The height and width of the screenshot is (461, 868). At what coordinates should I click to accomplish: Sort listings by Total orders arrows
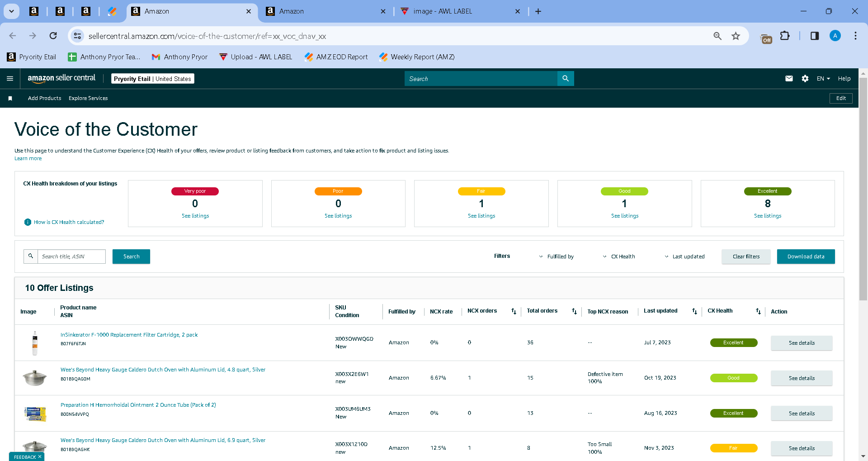coord(574,311)
